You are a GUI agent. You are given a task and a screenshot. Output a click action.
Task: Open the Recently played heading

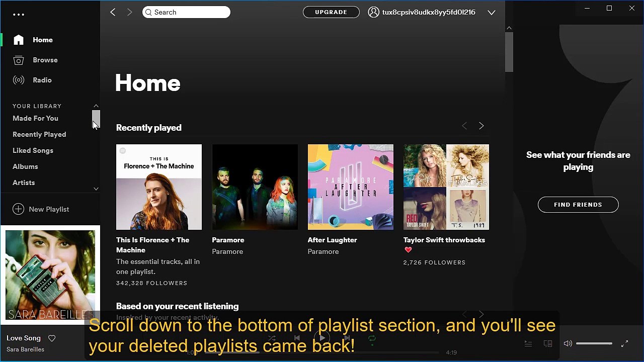click(149, 128)
